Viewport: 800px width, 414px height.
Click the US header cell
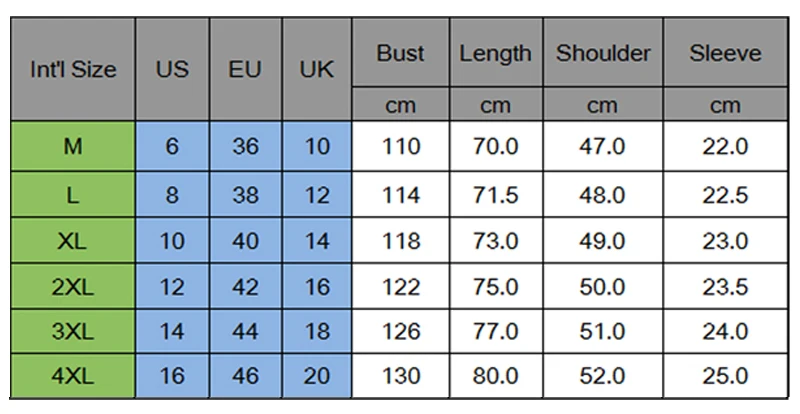coord(172,69)
